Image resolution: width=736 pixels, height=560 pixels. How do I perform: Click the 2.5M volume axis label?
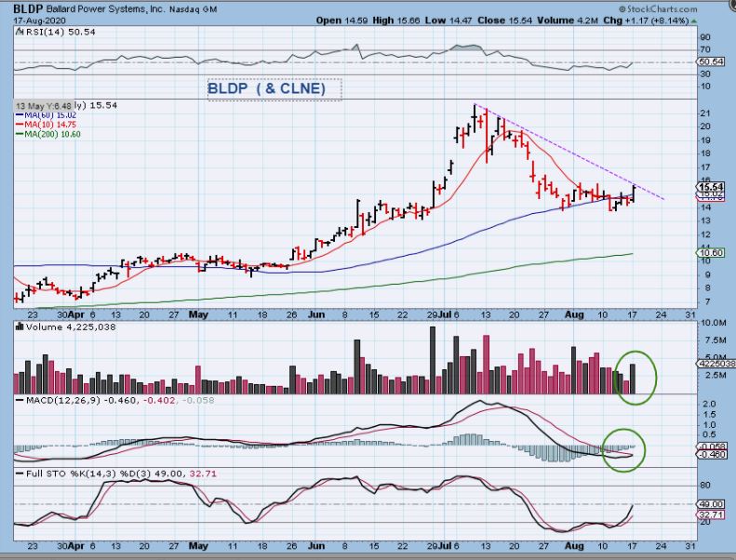(716, 375)
